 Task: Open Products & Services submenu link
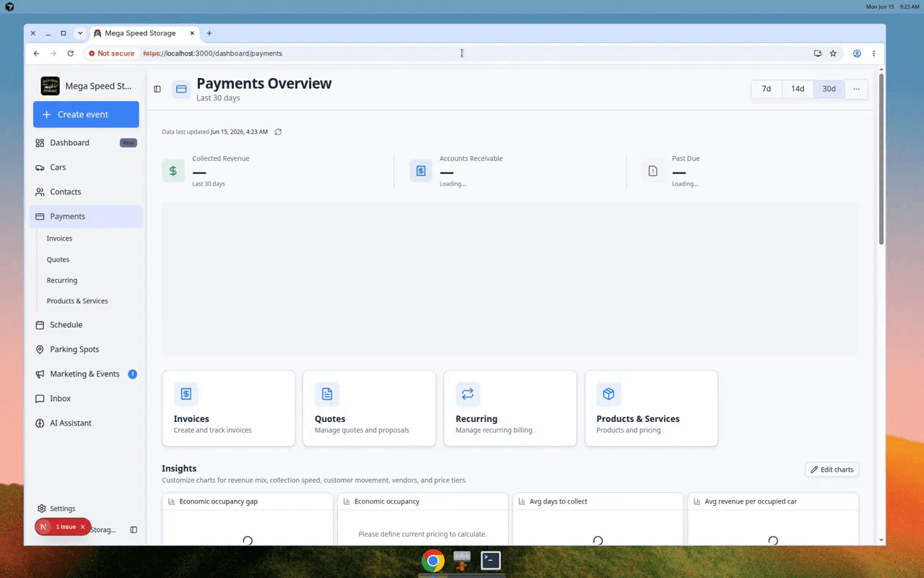click(77, 301)
